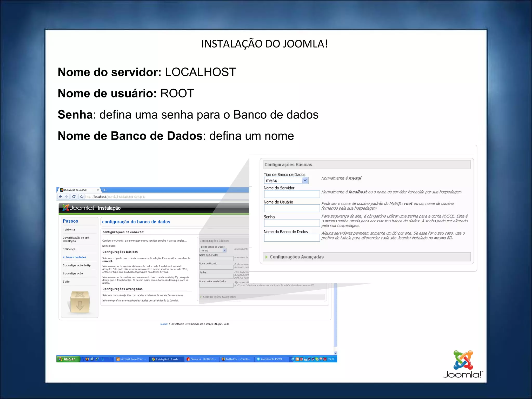Expand the quick launch overflow chevron
The height and width of the screenshot is (399, 532).
tap(109, 358)
